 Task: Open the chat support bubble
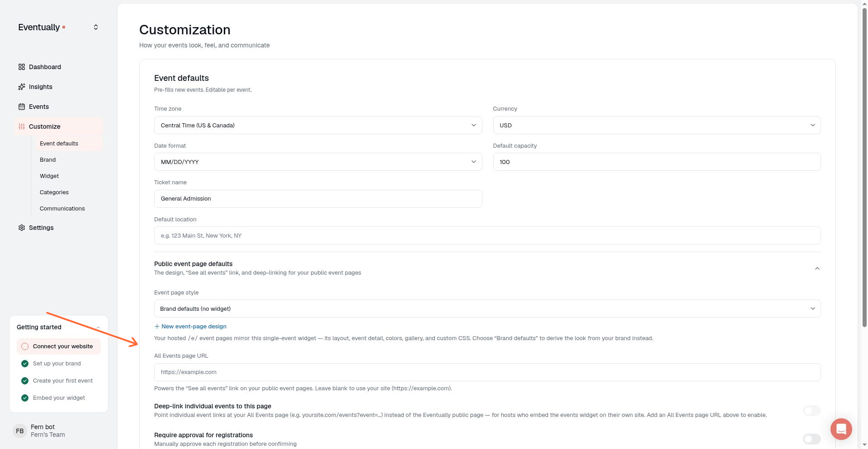tap(841, 429)
